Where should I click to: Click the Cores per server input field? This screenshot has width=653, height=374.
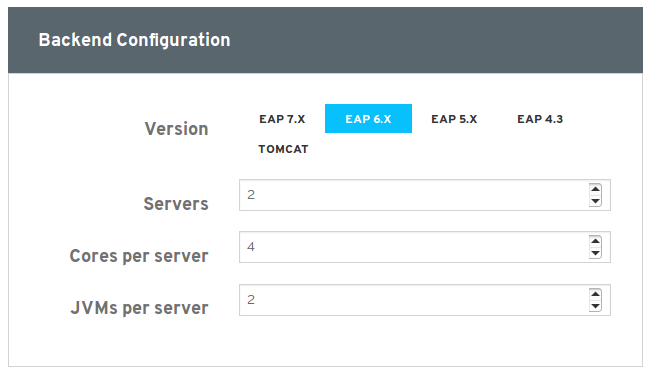tap(425, 247)
